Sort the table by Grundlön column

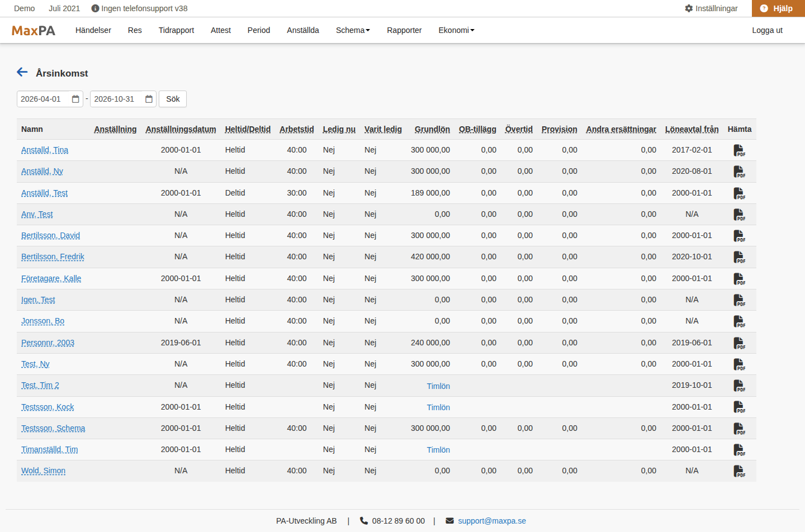[432, 129]
